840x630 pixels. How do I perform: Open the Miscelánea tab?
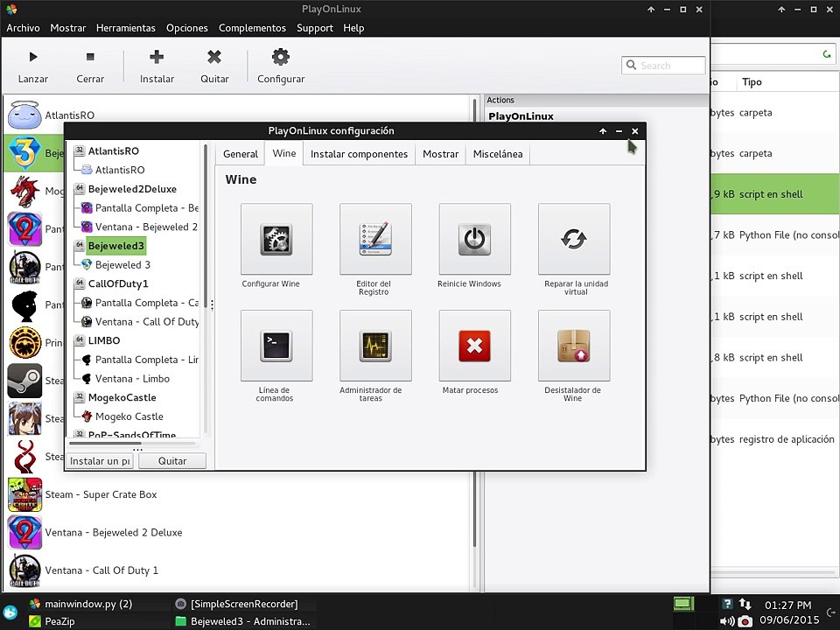498,154
